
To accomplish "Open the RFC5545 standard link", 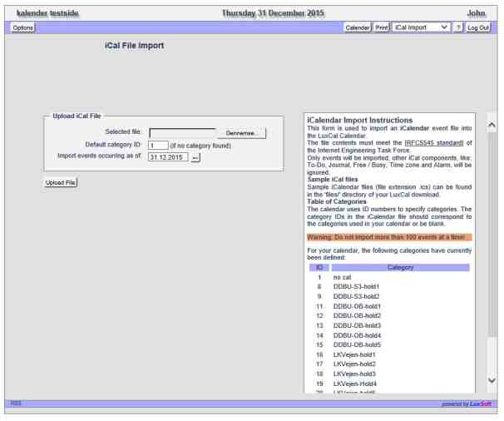I will [433, 143].
